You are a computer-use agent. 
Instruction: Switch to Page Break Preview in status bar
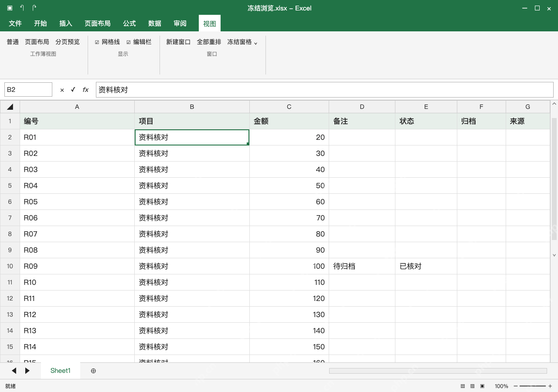483,386
